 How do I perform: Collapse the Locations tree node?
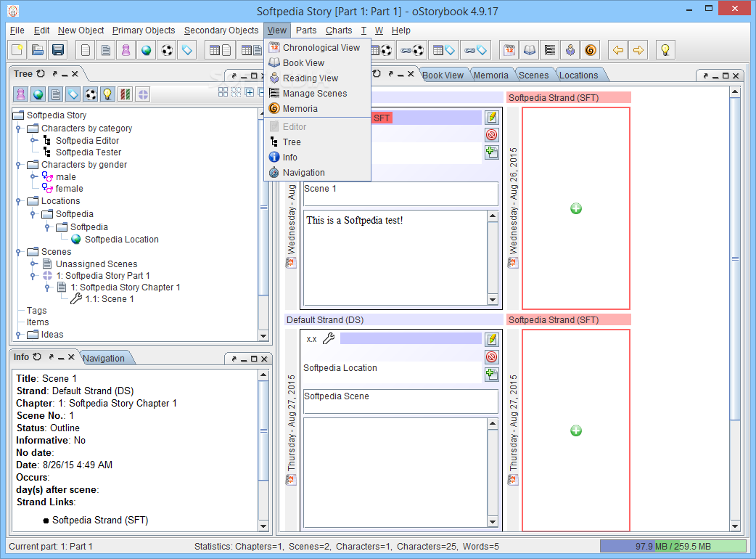(18, 200)
